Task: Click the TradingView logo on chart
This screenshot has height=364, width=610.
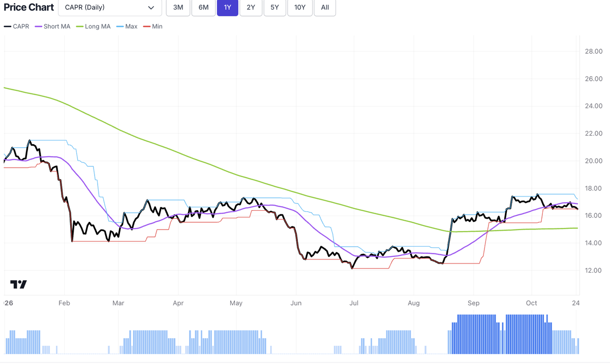Action: click(x=19, y=284)
